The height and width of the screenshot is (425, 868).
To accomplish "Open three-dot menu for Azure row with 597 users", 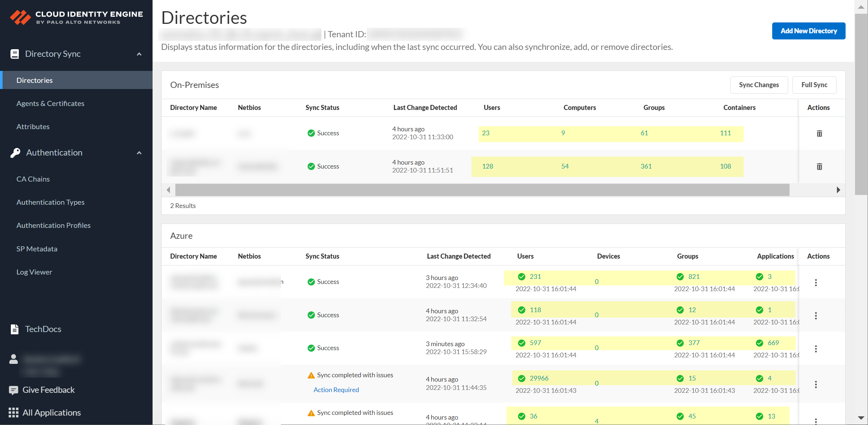I will (x=816, y=349).
